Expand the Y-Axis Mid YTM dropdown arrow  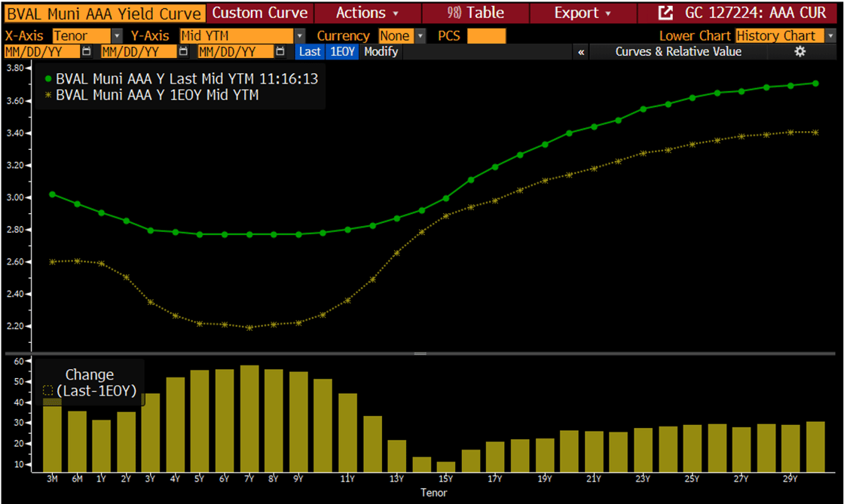click(300, 36)
